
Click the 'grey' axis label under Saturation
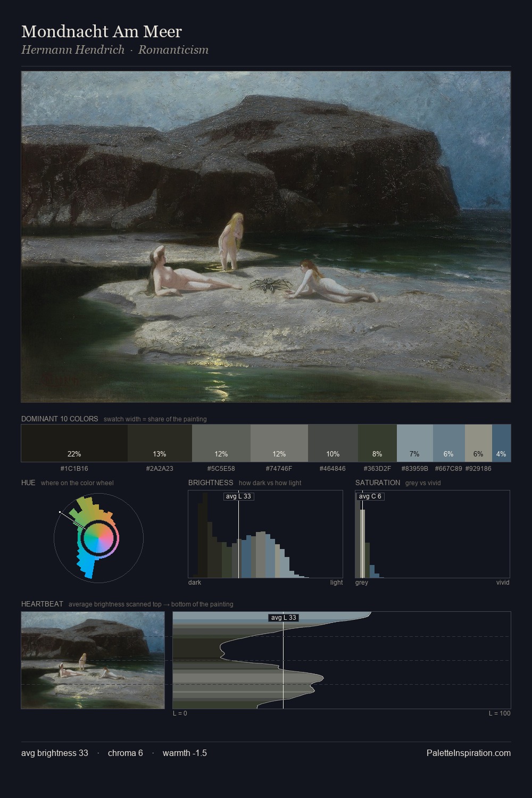point(362,583)
